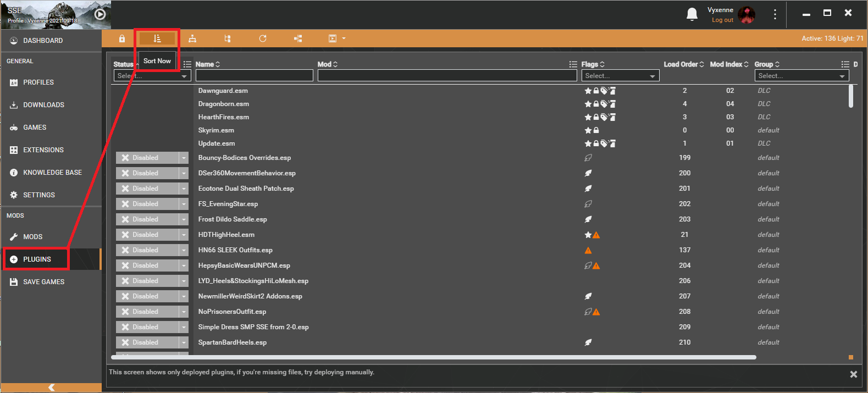Click the Sort Now toolbar icon

(x=157, y=38)
